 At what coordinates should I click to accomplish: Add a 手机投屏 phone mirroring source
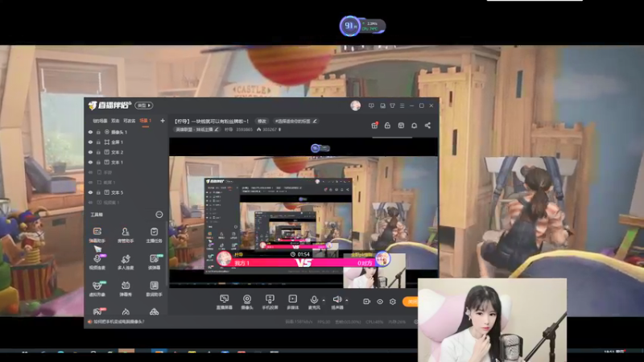click(270, 302)
